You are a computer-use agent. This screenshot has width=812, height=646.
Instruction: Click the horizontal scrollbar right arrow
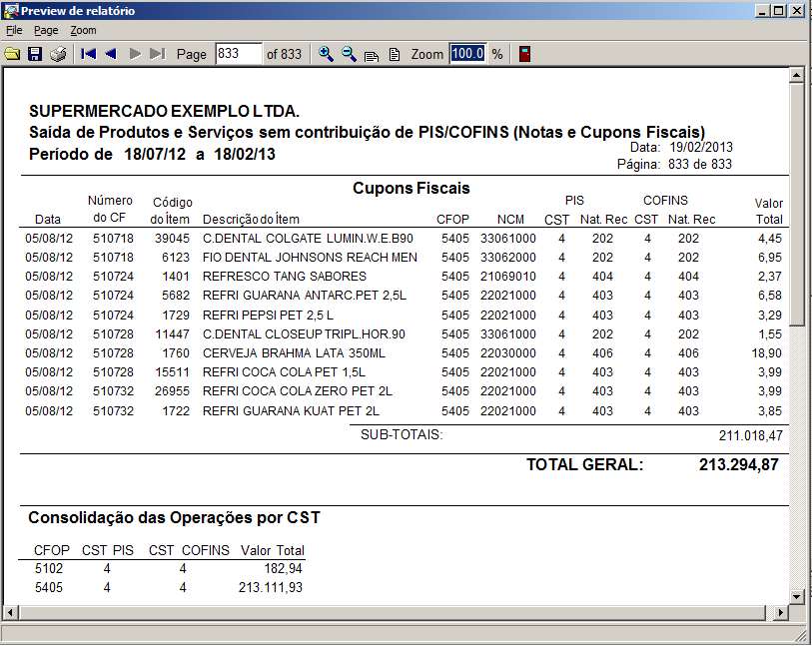(781, 613)
